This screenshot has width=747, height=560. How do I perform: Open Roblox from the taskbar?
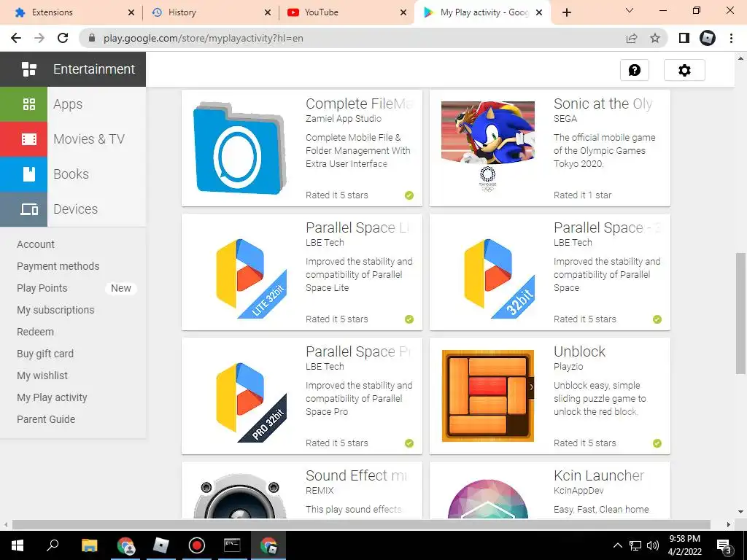point(161,545)
